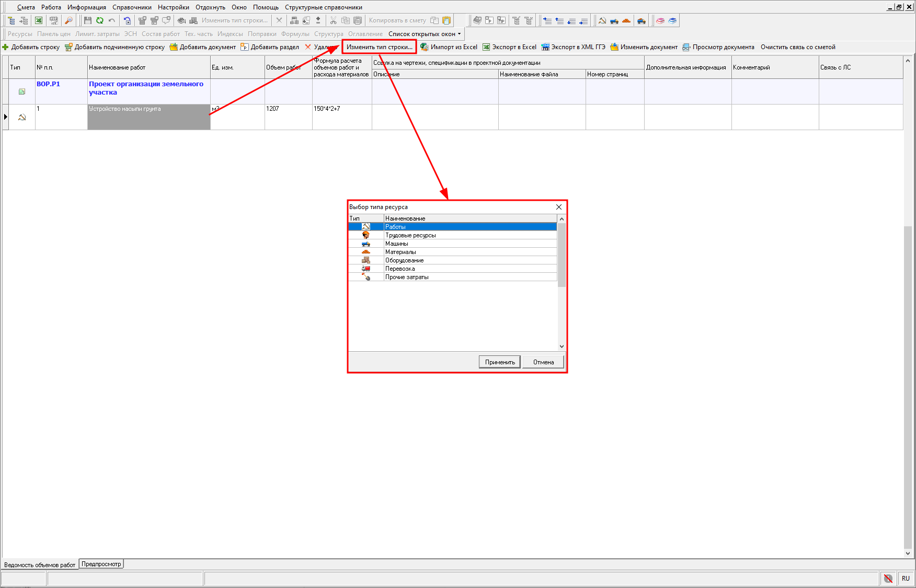
Task: Select Прочие затраты row in the list
Action: 407,277
